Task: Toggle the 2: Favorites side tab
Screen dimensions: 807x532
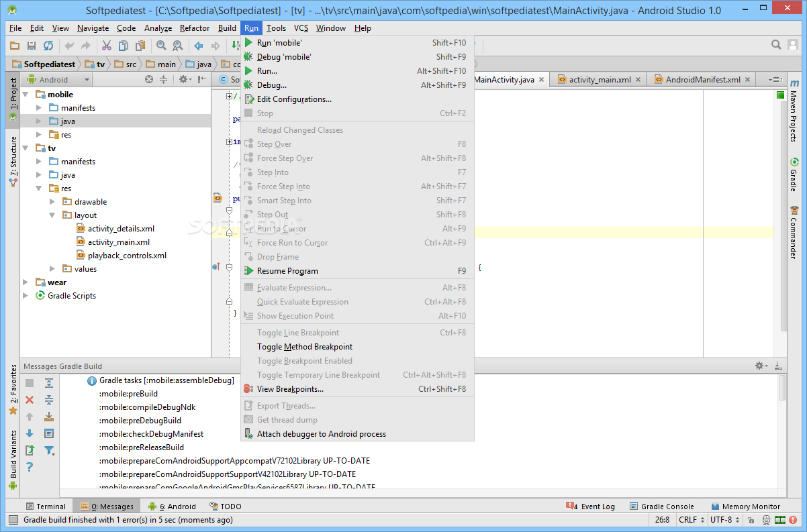Action: [x=13, y=389]
